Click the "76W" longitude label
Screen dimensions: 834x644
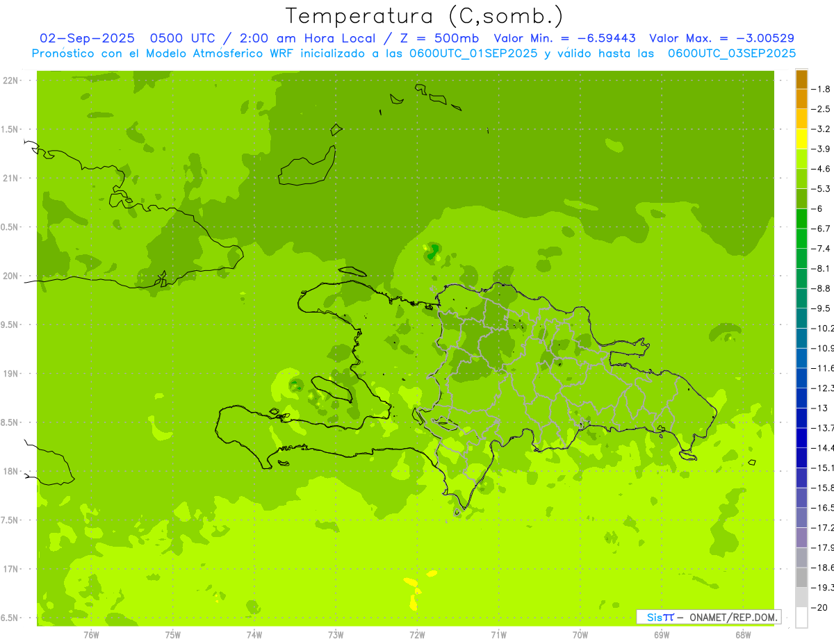tap(91, 635)
